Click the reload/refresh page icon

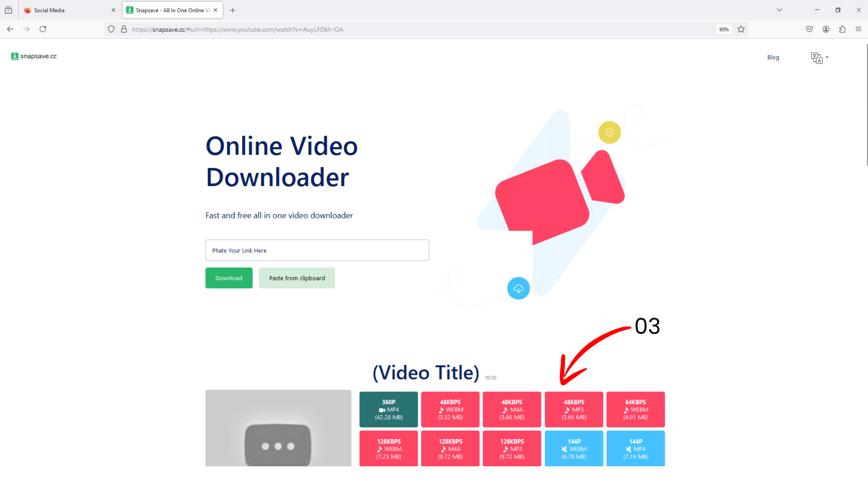[42, 29]
